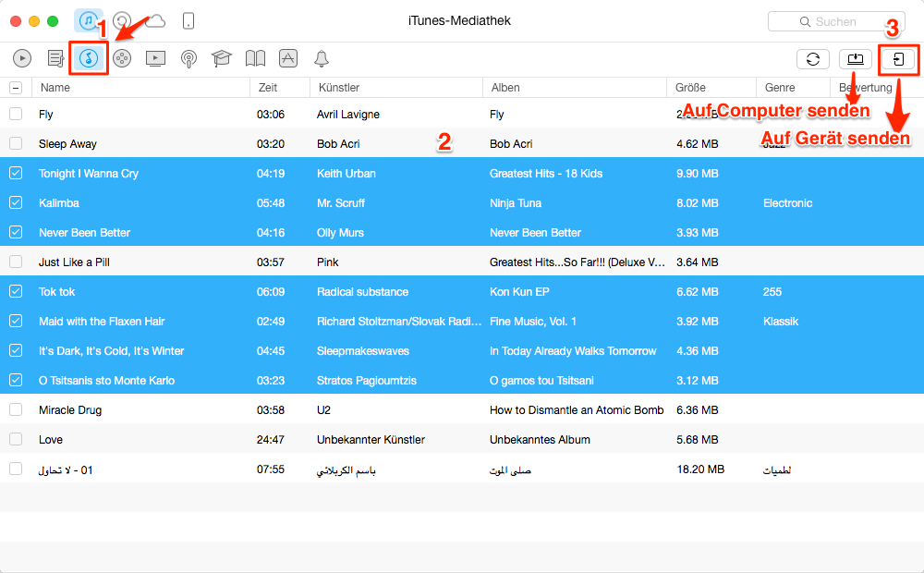Open the iTunes library icon in title bar
The width and height of the screenshot is (924, 573).
89,21
